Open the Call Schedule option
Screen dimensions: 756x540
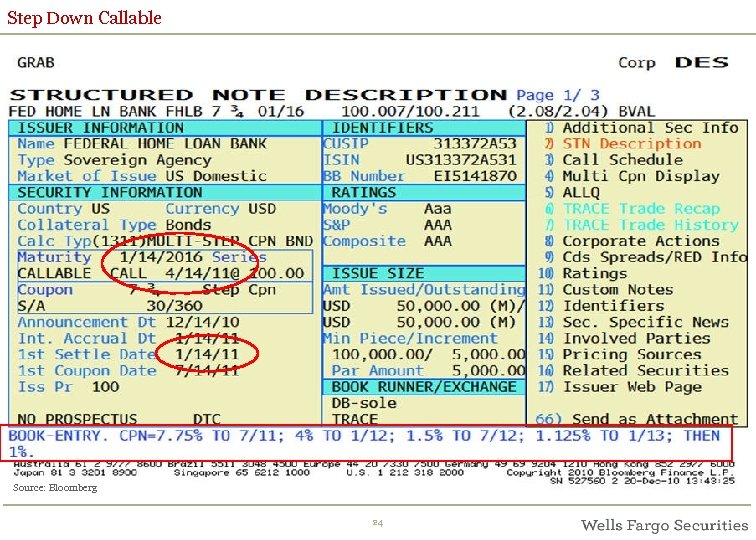(614, 160)
